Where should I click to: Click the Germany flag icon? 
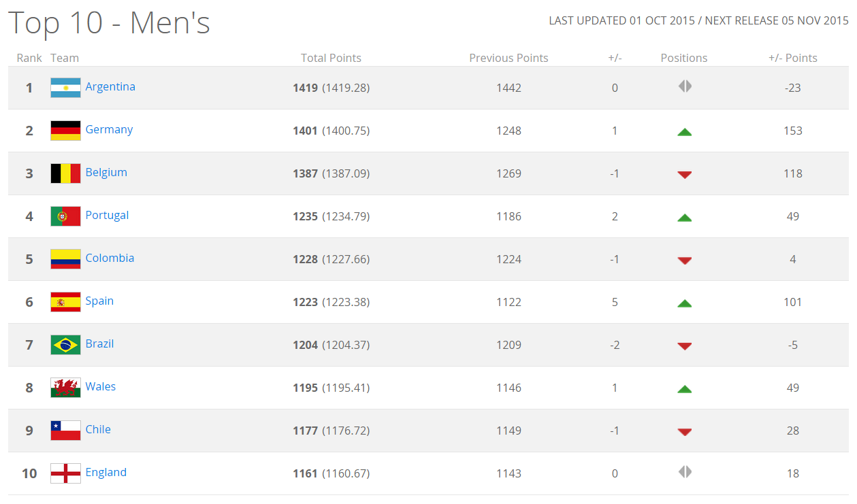(65, 131)
